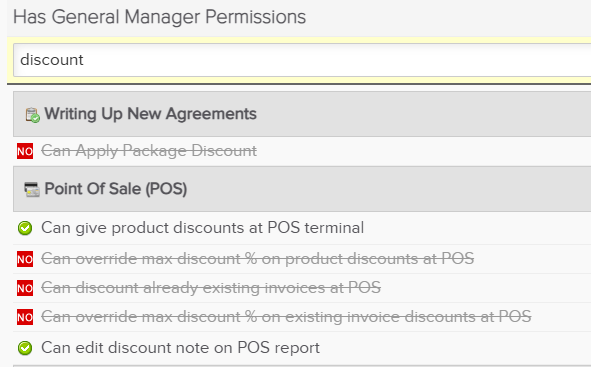The height and width of the screenshot is (367, 591).
Task: Toggle the NO badge for Can Apply Package Discount
Action: click(x=25, y=151)
